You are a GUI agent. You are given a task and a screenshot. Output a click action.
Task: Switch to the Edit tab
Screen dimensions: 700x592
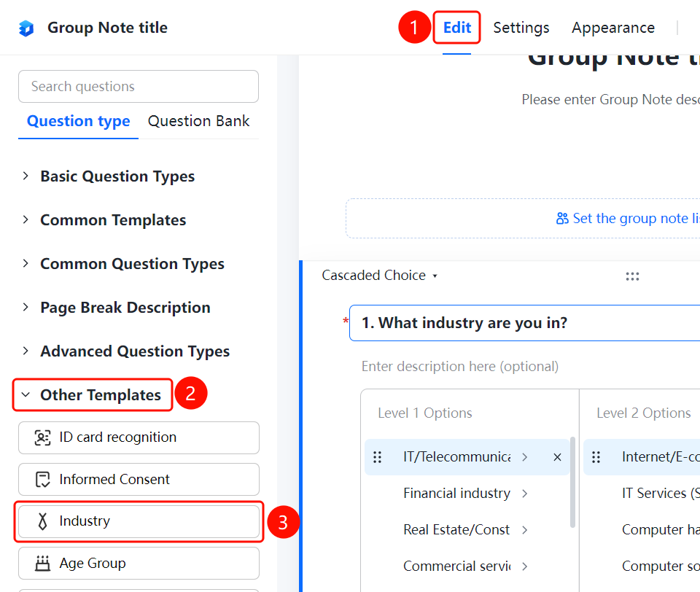[456, 28]
